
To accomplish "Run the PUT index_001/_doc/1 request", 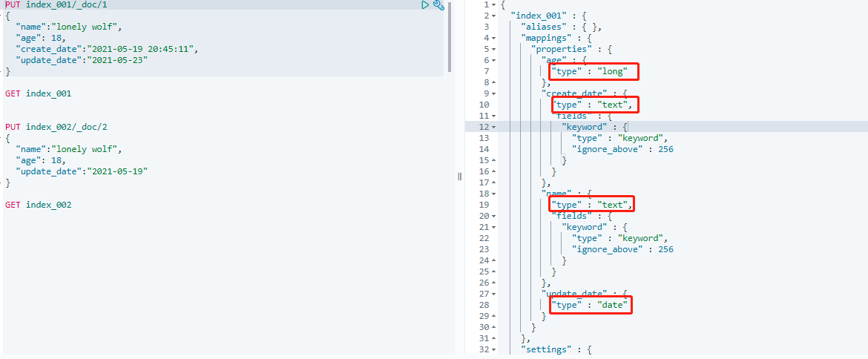I will click(425, 5).
